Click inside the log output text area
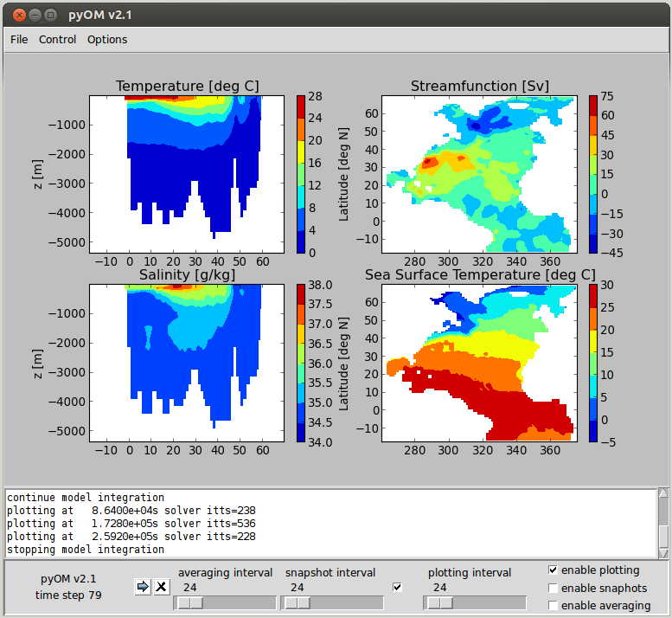The height and width of the screenshot is (618, 672). click(329, 523)
